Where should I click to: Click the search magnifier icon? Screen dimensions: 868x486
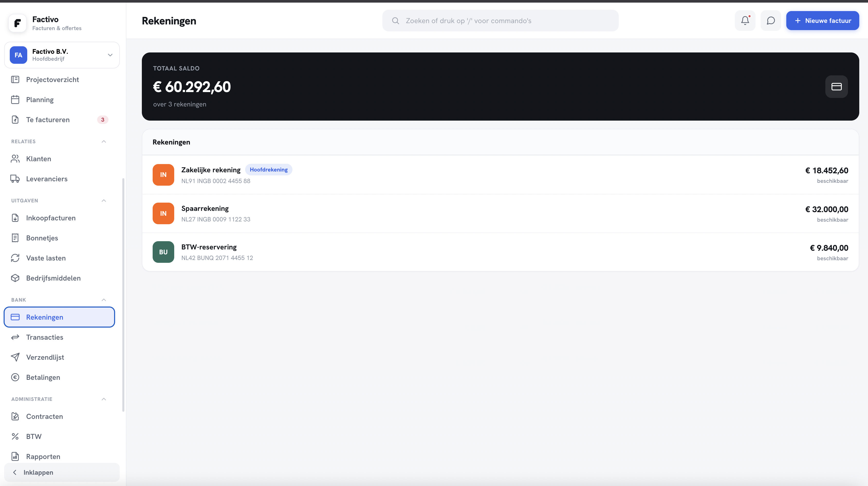coord(396,21)
